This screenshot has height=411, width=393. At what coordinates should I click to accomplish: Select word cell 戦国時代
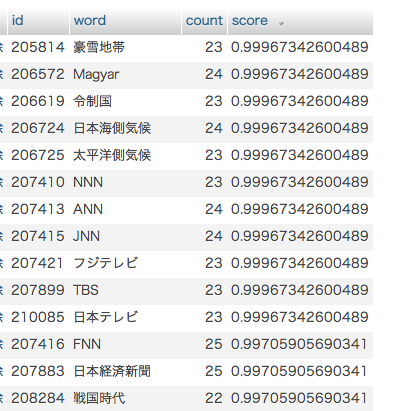(99, 398)
